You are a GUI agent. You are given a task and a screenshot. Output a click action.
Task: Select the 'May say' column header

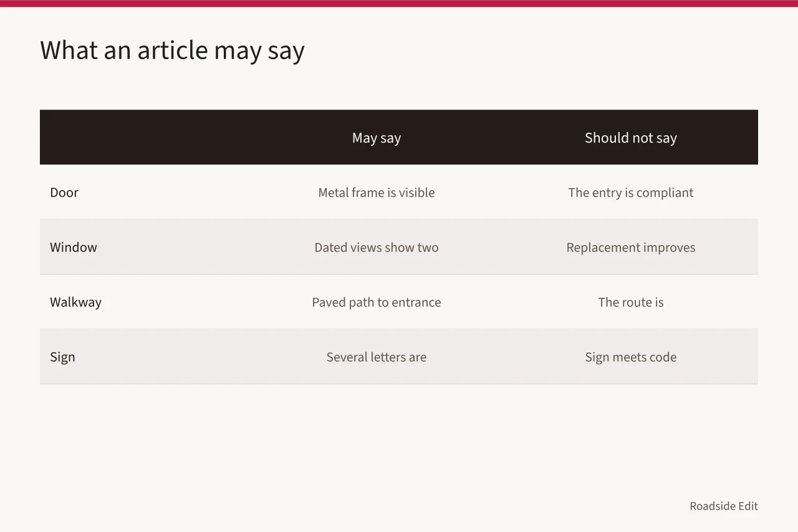coord(377,138)
